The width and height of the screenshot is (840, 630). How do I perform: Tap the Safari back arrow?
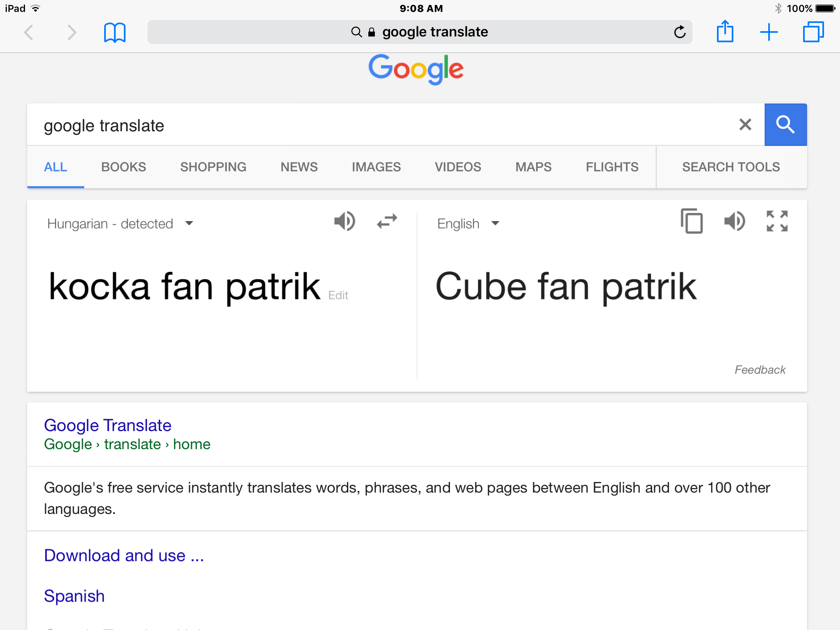(x=28, y=32)
